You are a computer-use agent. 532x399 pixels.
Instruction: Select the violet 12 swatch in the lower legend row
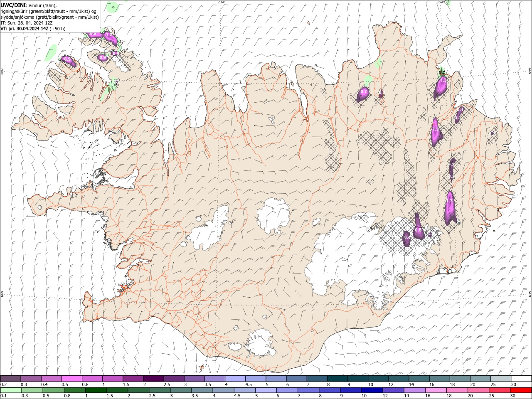394,390
